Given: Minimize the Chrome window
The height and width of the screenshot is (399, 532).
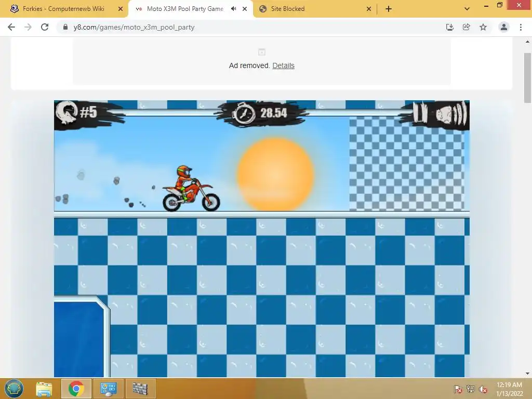Looking at the screenshot, I should point(486,5).
